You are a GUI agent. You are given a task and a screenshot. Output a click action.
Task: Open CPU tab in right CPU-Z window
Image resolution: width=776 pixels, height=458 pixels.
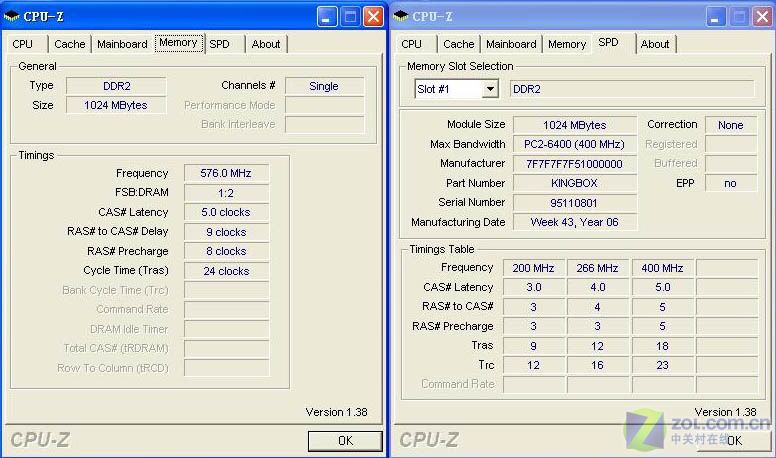[414, 44]
